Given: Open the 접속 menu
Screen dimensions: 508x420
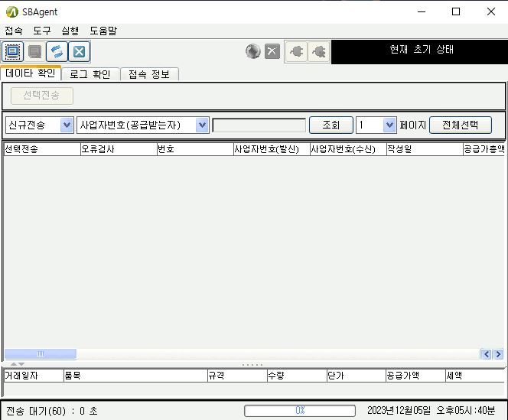Looking at the screenshot, I should [x=13, y=31].
